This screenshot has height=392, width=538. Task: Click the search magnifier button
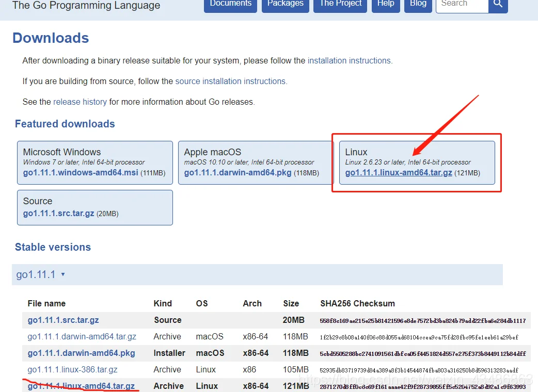coord(498,4)
